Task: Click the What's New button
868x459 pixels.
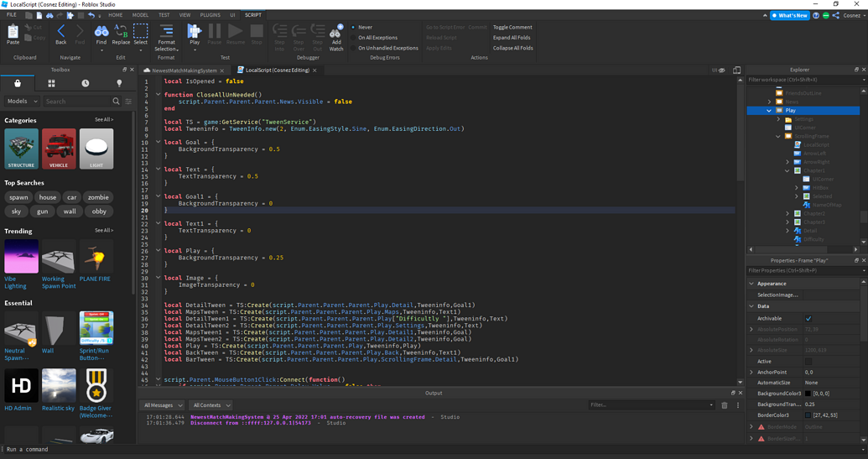Action: coord(790,15)
